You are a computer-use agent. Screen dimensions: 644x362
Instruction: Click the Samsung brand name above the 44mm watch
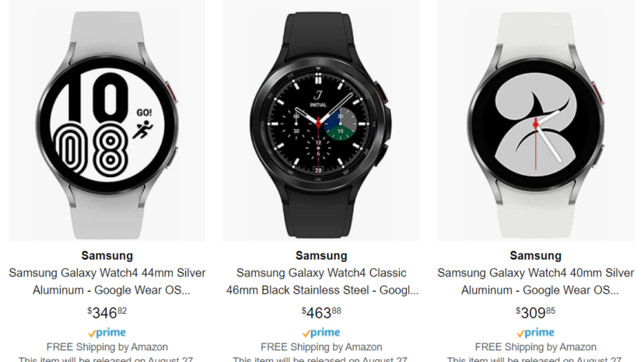tap(107, 256)
